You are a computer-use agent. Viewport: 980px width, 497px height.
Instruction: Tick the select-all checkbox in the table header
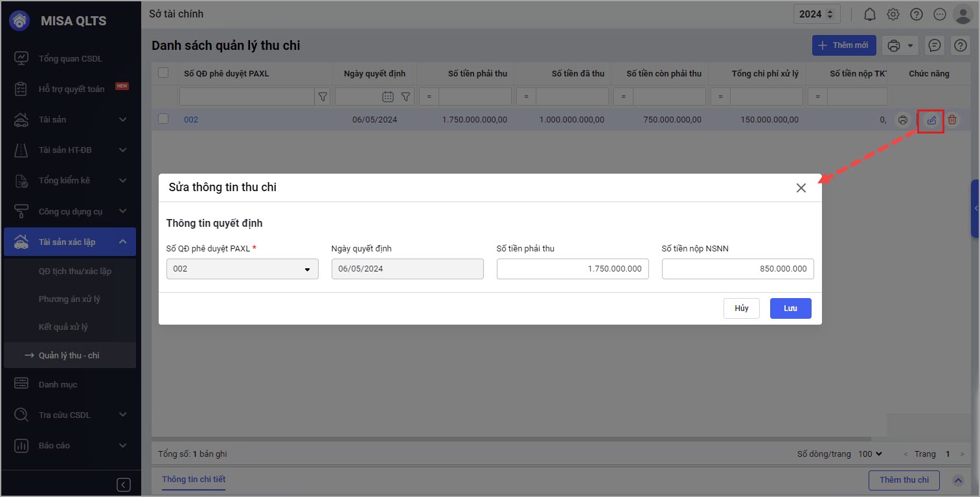(x=164, y=73)
